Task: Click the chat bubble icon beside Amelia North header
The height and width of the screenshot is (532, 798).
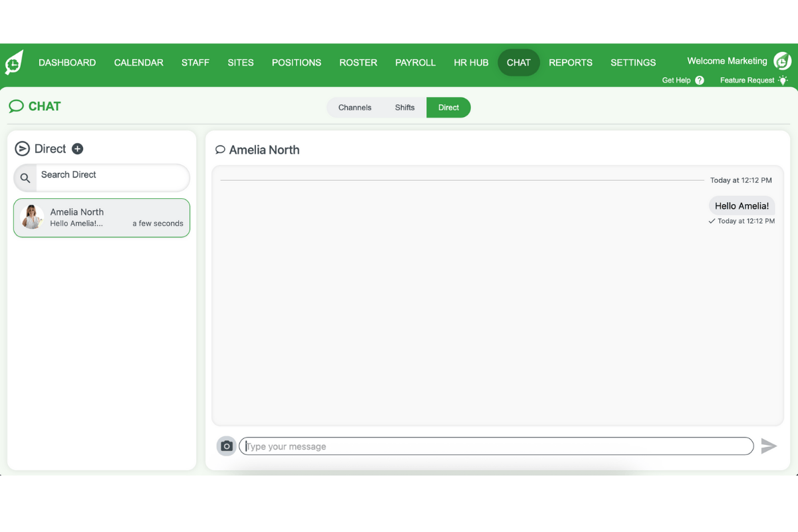Action: (x=219, y=150)
